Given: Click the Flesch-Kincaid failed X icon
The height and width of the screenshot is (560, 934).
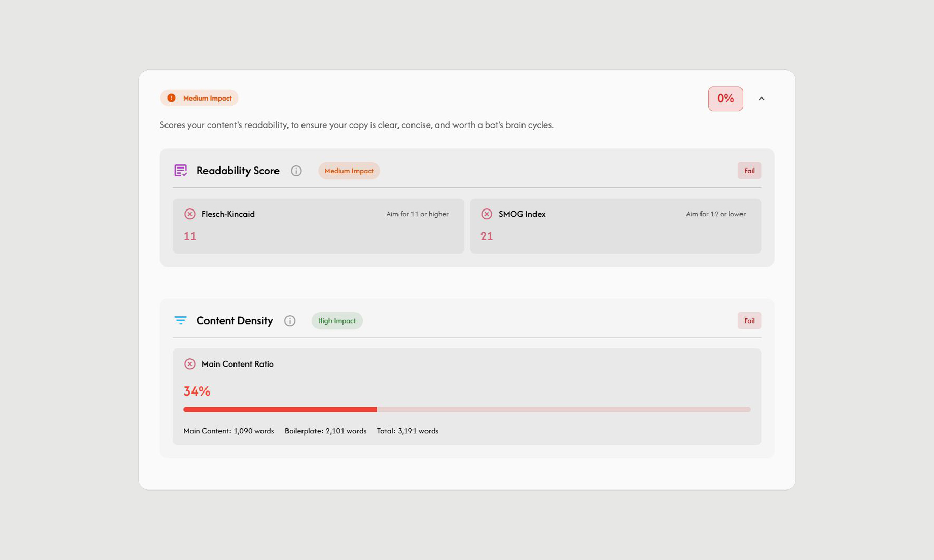Looking at the screenshot, I should pyautogui.click(x=190, y=214).
